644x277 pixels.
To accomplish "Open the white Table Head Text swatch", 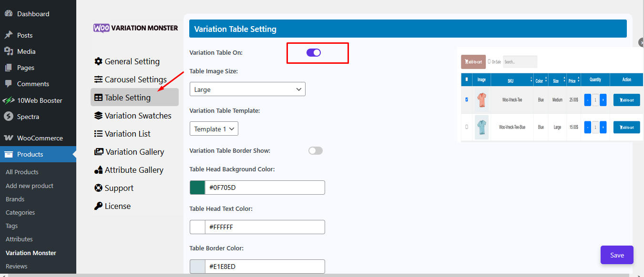I will (197, 227).
